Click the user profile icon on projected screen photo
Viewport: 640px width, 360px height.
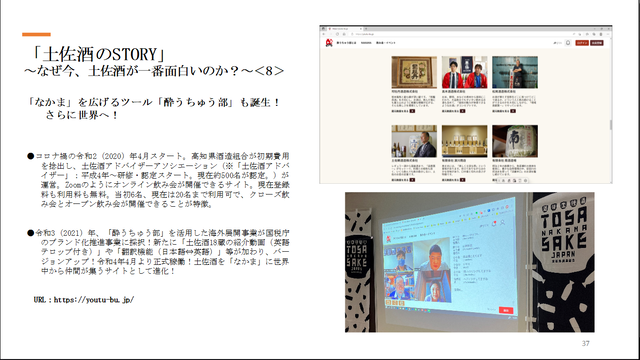(x=502, y=223)
